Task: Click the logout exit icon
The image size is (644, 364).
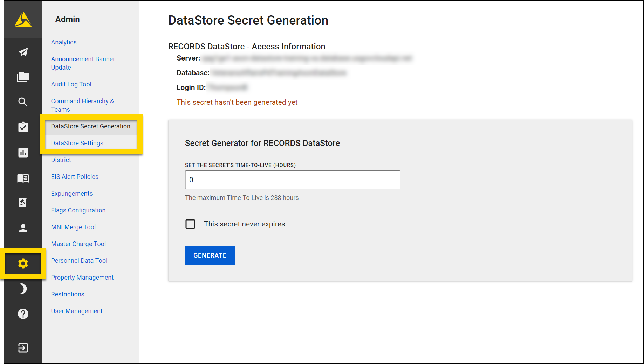Action: coord(23,348)
